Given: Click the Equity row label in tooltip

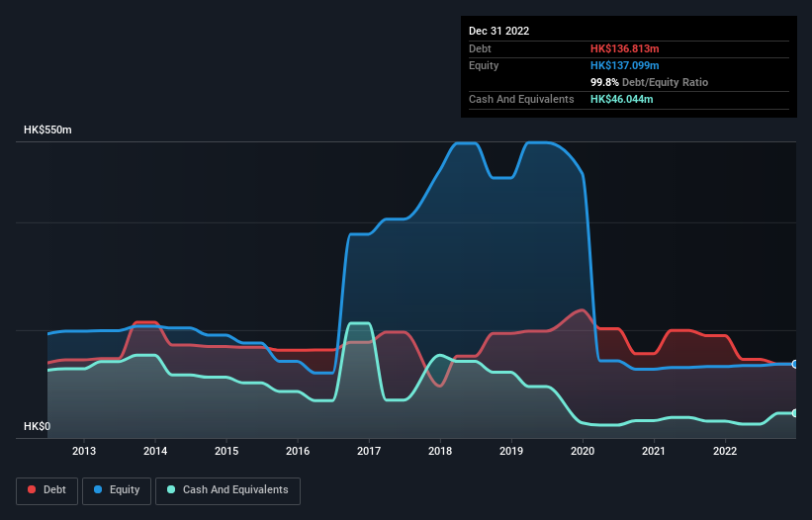Looking at the screenshot, I should coord(484,65).
